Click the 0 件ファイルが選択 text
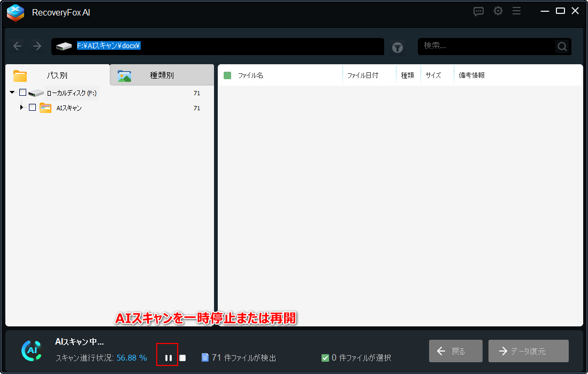The width and height of the screenshot is (588, 374). 361,358
